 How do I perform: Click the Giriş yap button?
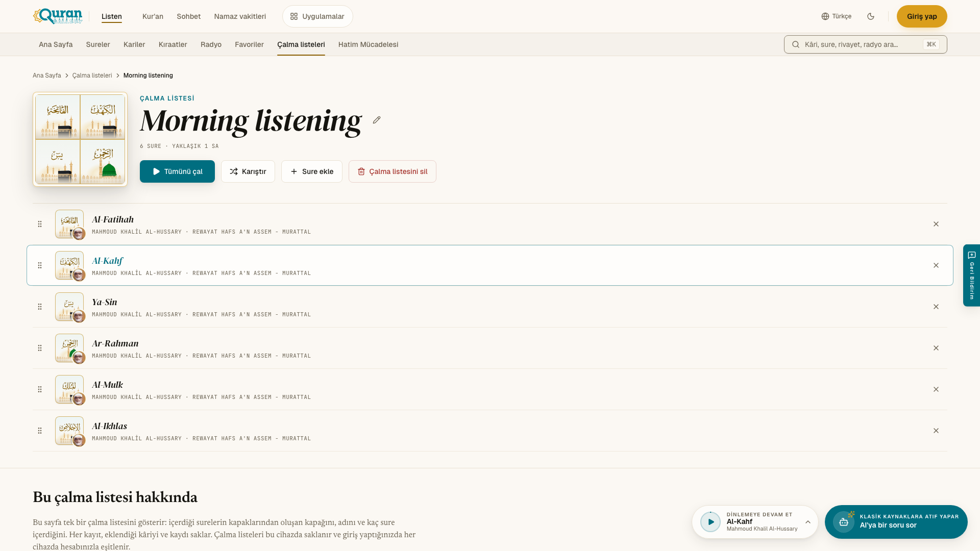[x=922, y=16]
